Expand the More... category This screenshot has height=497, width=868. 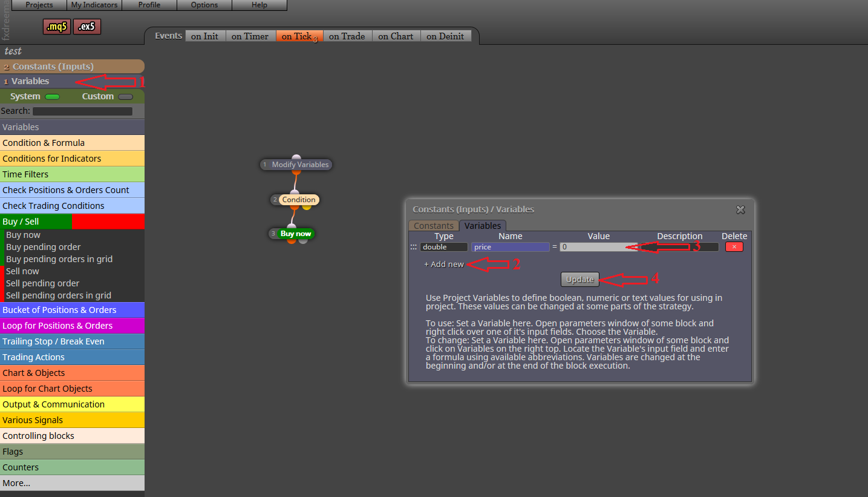(x=72, y=483)
